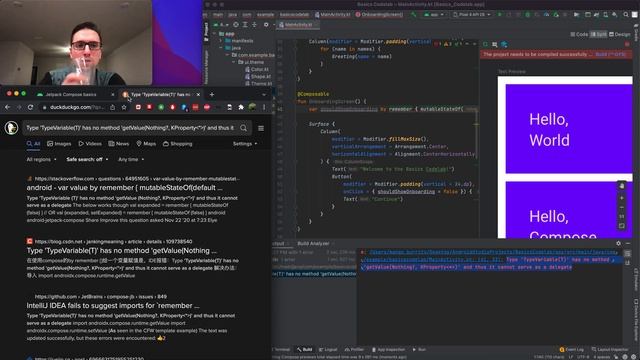The height and width of the screenshot is (360, 640).
Task: Click the refresh icon in preview toolbar
Action: pos(485,44)
